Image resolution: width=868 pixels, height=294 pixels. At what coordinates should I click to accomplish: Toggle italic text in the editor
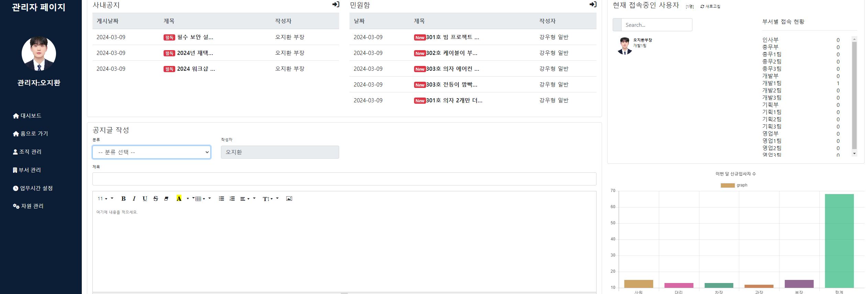[134, 199]
